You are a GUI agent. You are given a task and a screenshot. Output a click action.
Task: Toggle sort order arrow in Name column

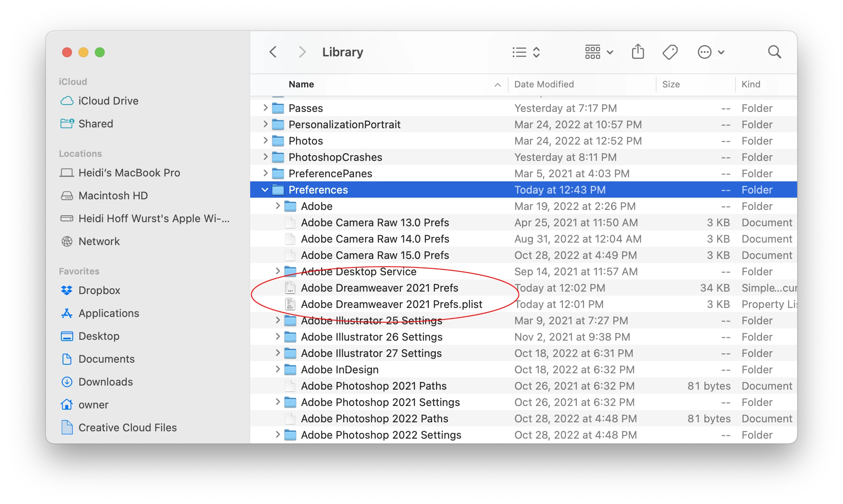(497, 85)
